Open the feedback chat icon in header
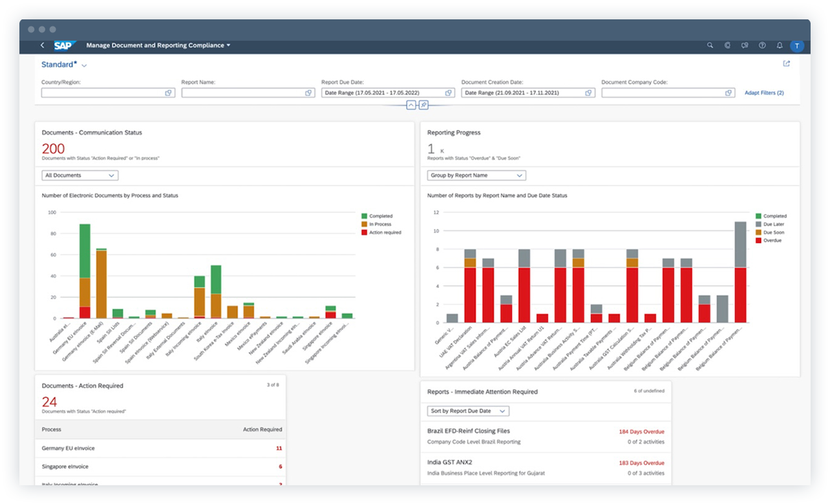 pyautogui.click(x=744, y=46)
